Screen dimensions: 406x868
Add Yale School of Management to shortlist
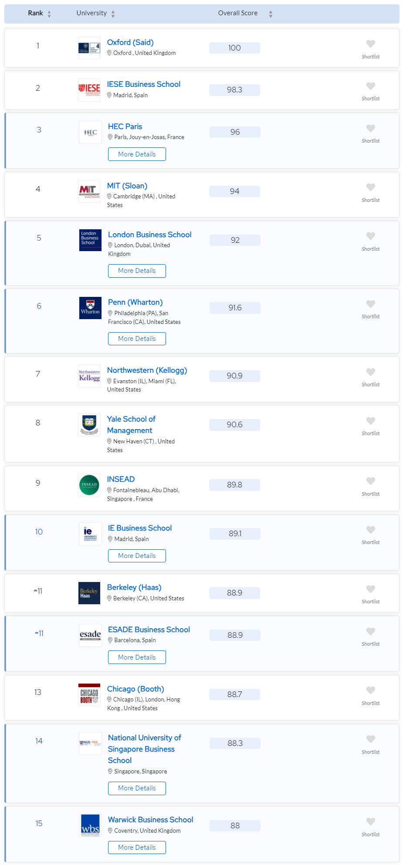coord(371,421)
